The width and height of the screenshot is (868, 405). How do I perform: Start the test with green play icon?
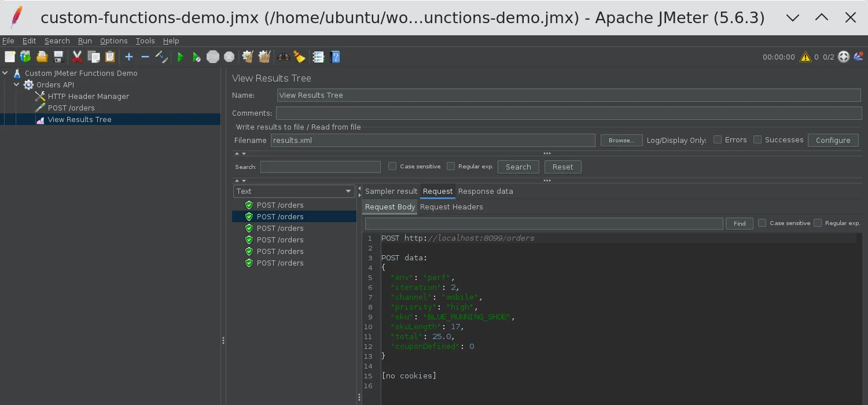click(181, 57)
